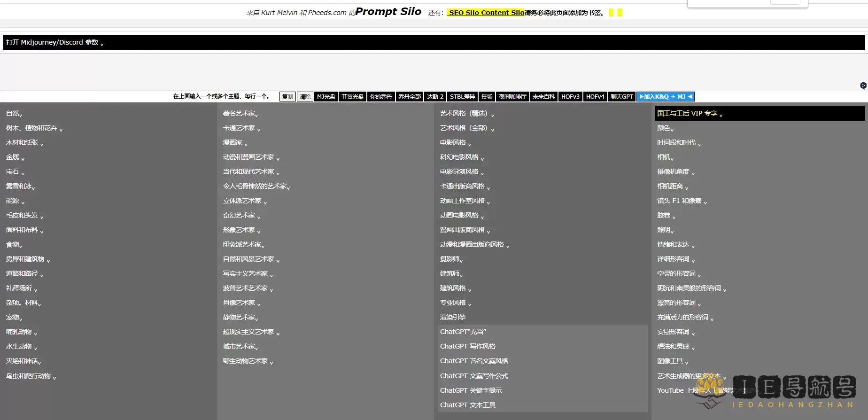Click the small hexagon icon beside the text area

pyautogui.click(x=863, y=86)
